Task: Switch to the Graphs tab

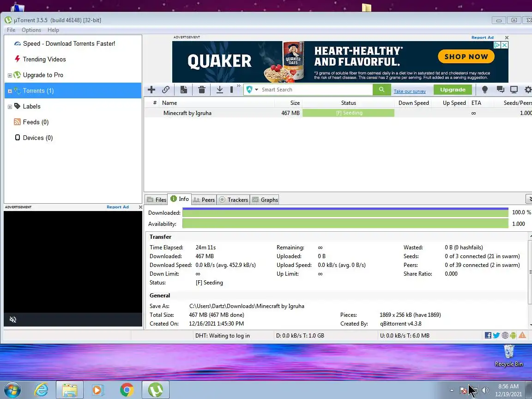Action: (x=265, y=200)
